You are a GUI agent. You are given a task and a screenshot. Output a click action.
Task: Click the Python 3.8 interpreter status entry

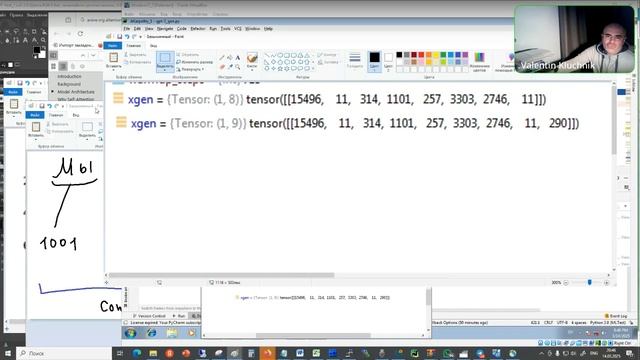608,322
